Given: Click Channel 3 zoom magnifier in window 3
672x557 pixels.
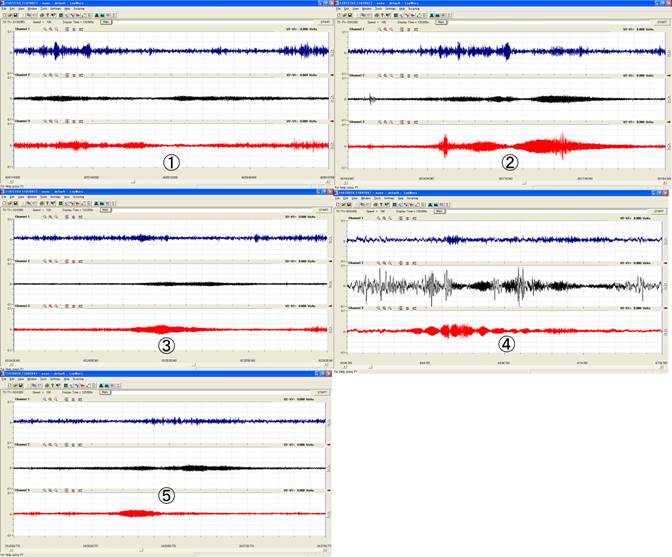Looking at the screenshot, I should [x=45, y=306].
